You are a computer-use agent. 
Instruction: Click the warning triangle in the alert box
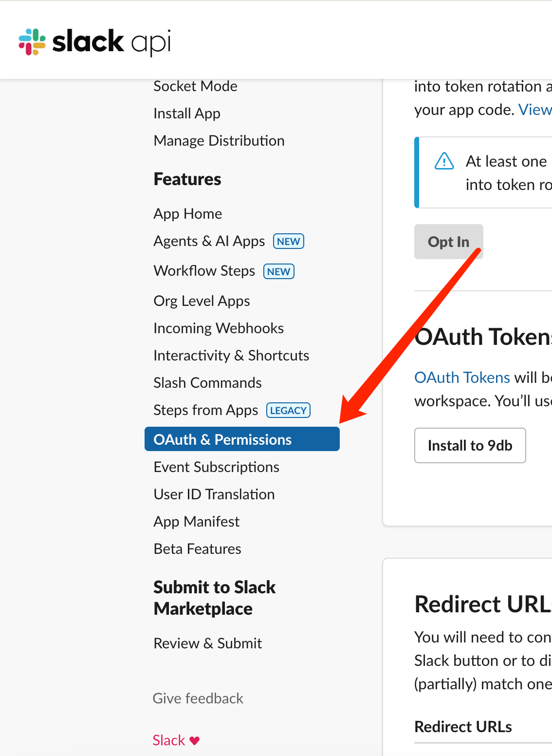(443, 161)
